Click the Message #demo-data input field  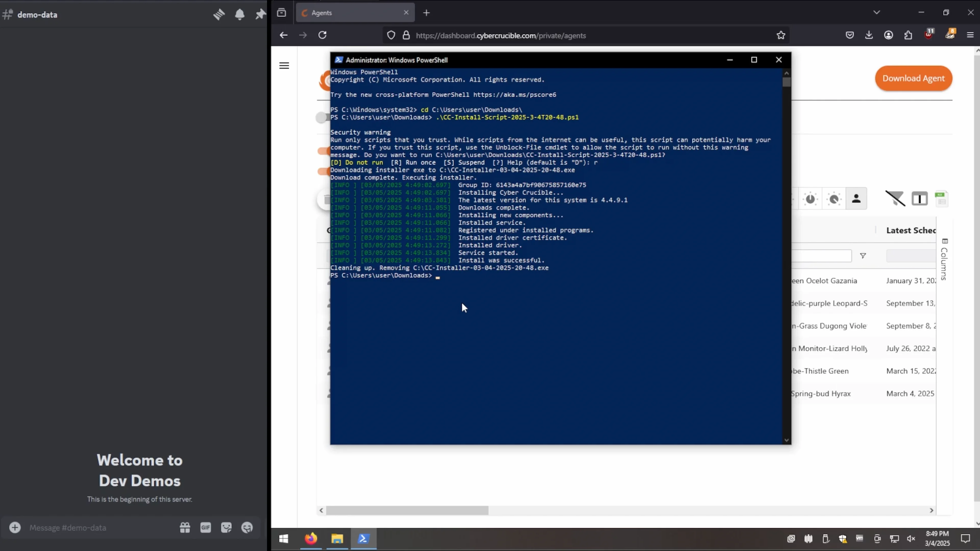click(95, 528)
